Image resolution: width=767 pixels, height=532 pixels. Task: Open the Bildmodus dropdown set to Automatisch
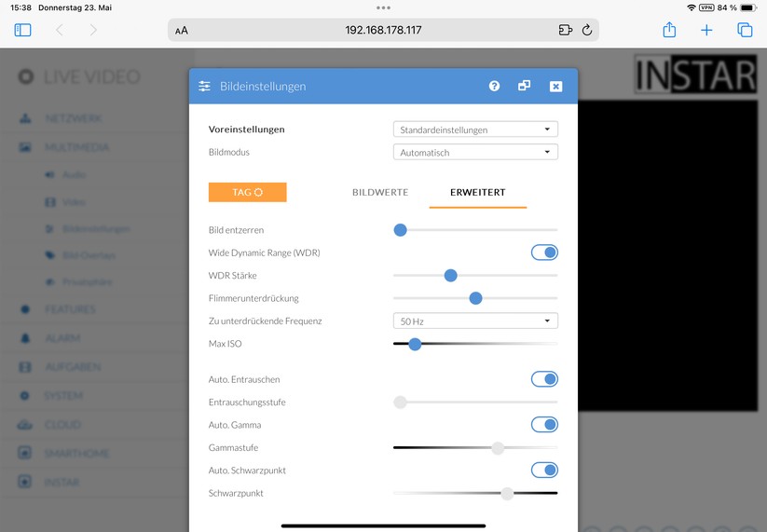click(475, 152)
